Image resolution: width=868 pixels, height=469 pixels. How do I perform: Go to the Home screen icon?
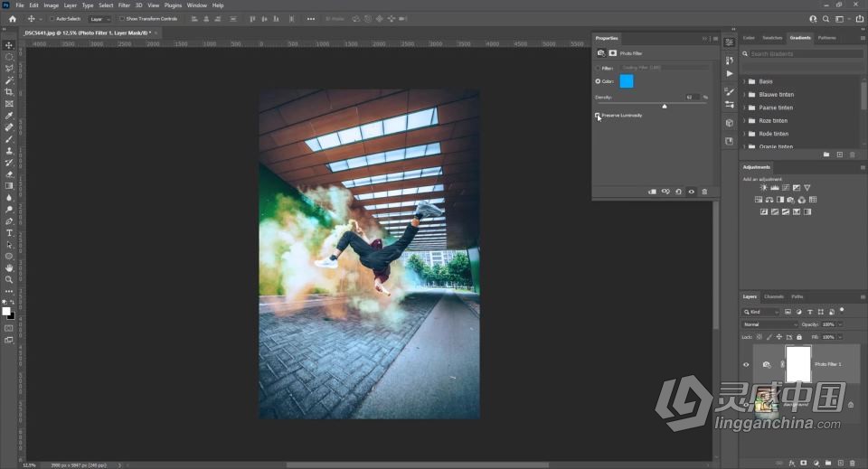[12, 19]
